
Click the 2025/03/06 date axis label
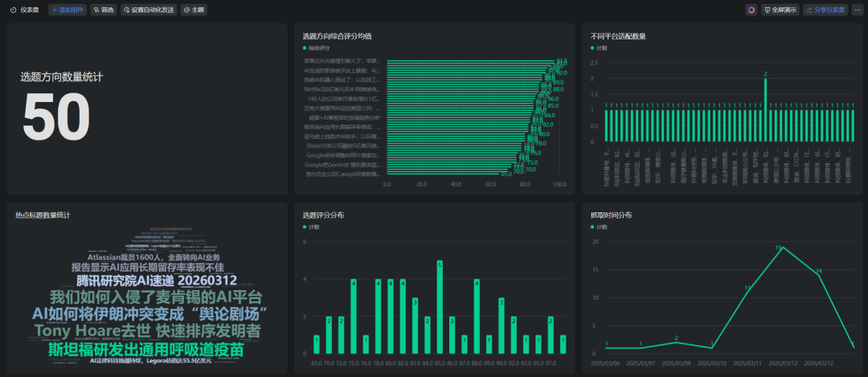606,363
